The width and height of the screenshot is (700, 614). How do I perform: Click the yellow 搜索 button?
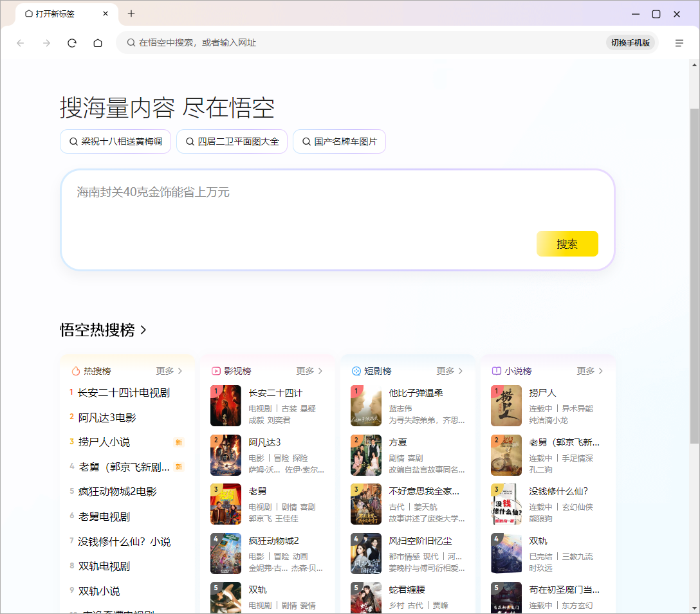(567, 244)
